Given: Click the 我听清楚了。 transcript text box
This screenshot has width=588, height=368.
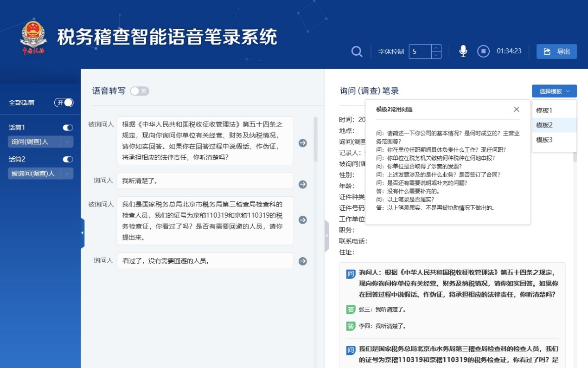Looking at the screenshot, I should tap(205, 181).
